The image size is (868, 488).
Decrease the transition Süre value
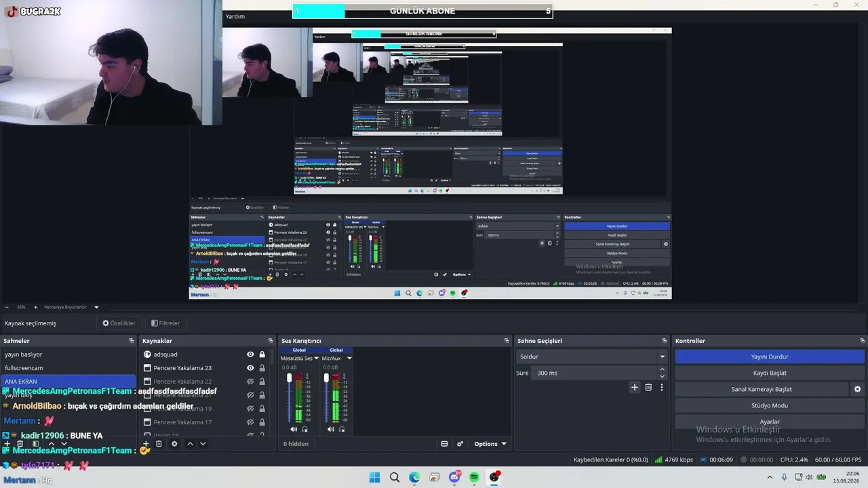[x=662, y=376]
